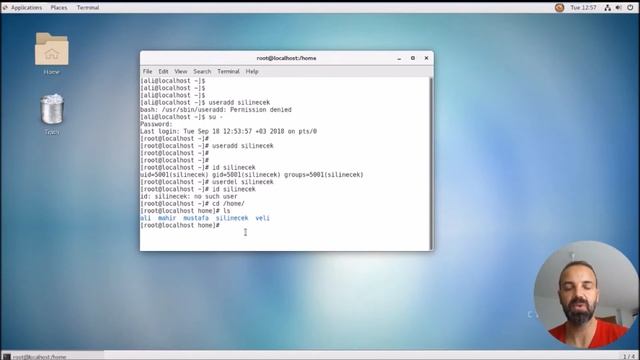Click the clock showing Tue 12:57
The height and width of the screenshot is (360, 640).
tap(583, 7)
